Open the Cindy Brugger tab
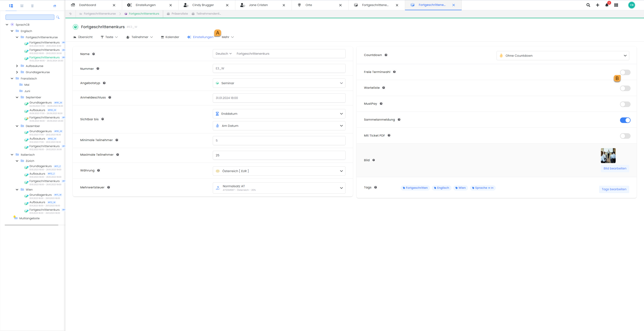 [x=203, y=5]
